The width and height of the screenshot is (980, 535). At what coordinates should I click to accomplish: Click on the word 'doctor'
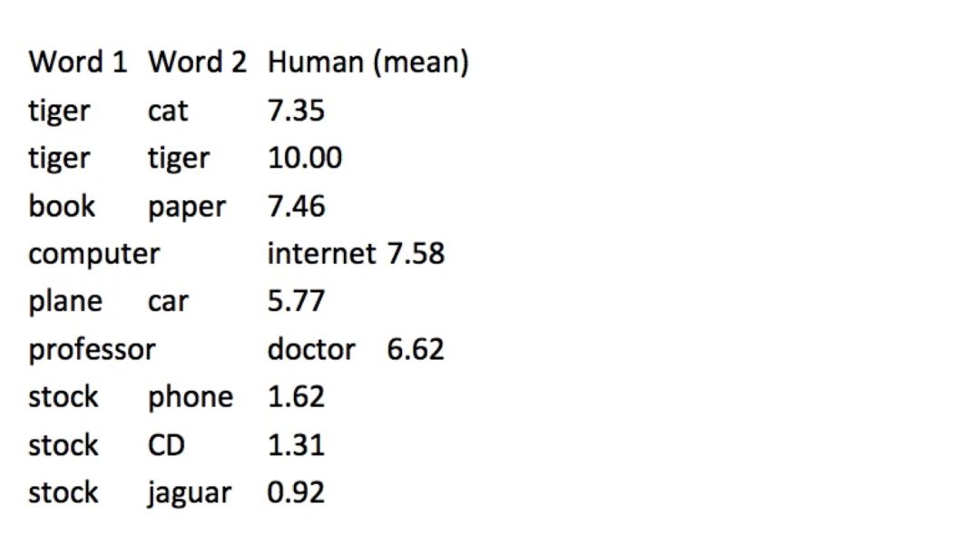311,349
